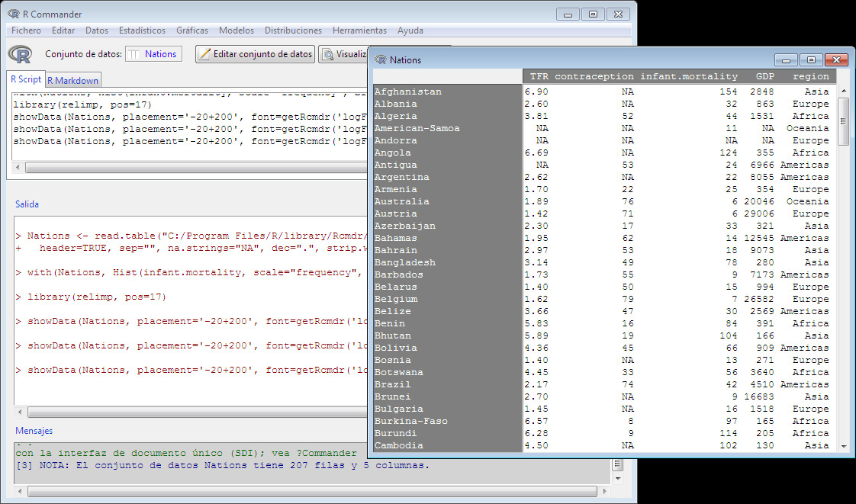Maximize the Nations data window
Image resolution: width=856 pixels, height=504 pixels.
click(811, 60)
